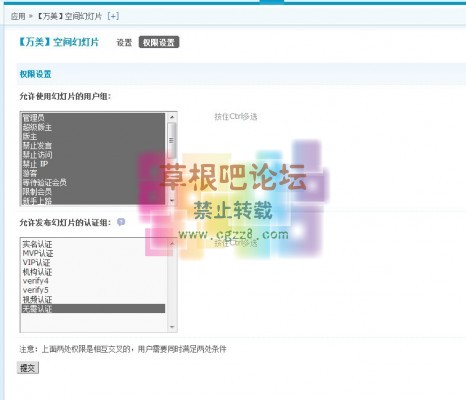
Task: Click the 【万美】空间幻灯片 breadcrumb item
Action: tap(68, 16)
